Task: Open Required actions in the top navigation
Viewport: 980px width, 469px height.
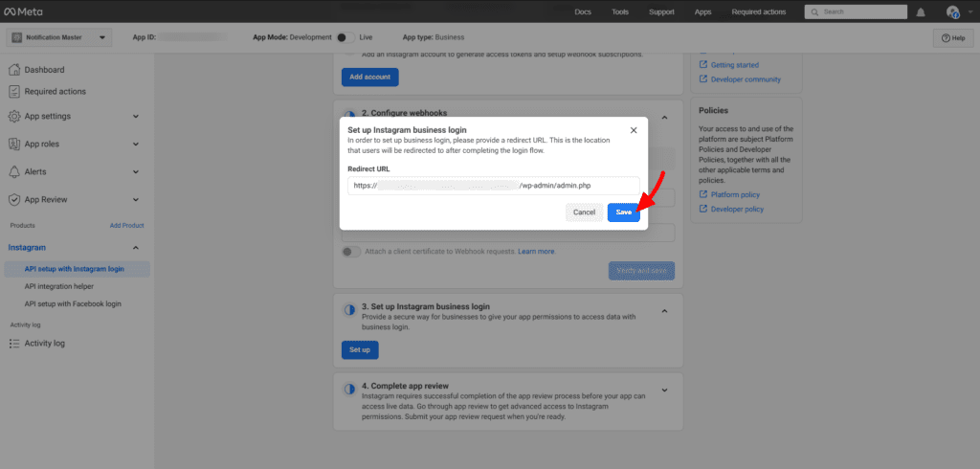Action: (x=759, y=11)
